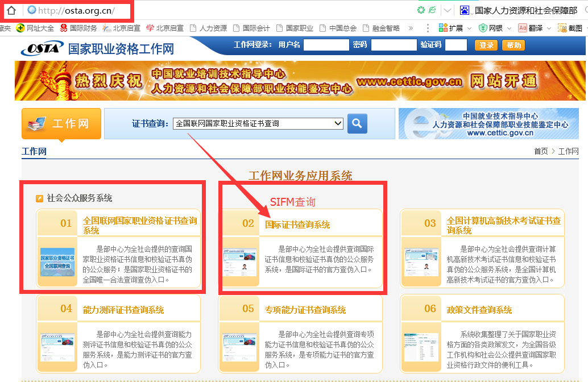This screenshot has height=382, width=588.
Task: Click thumbnail of system 01
Action: coord(57,262)
